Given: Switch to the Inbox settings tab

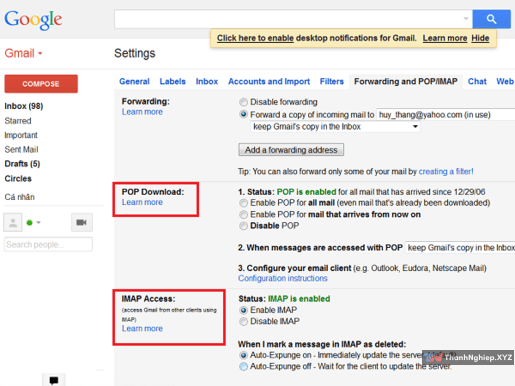Looking at the screenshot, I should 207,81.
